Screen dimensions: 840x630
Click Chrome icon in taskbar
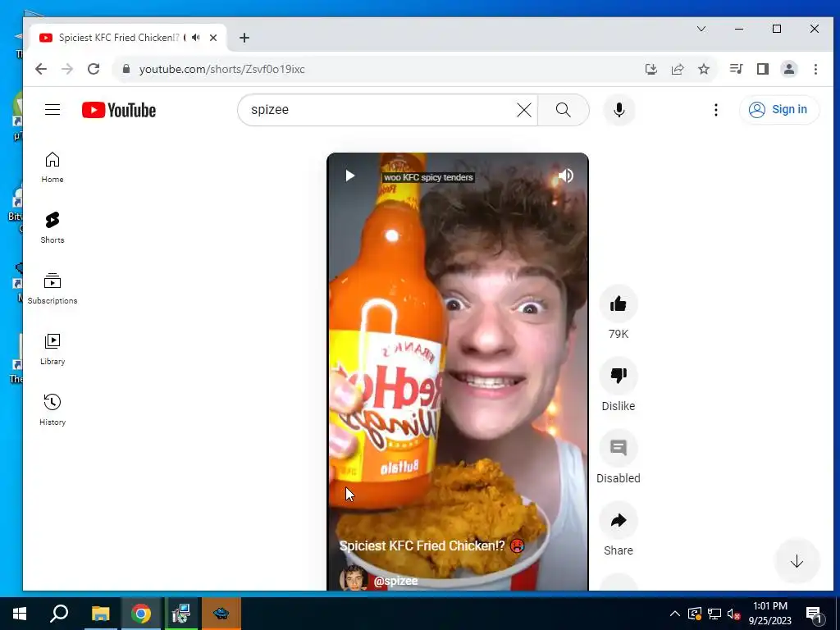coord(141,614)
